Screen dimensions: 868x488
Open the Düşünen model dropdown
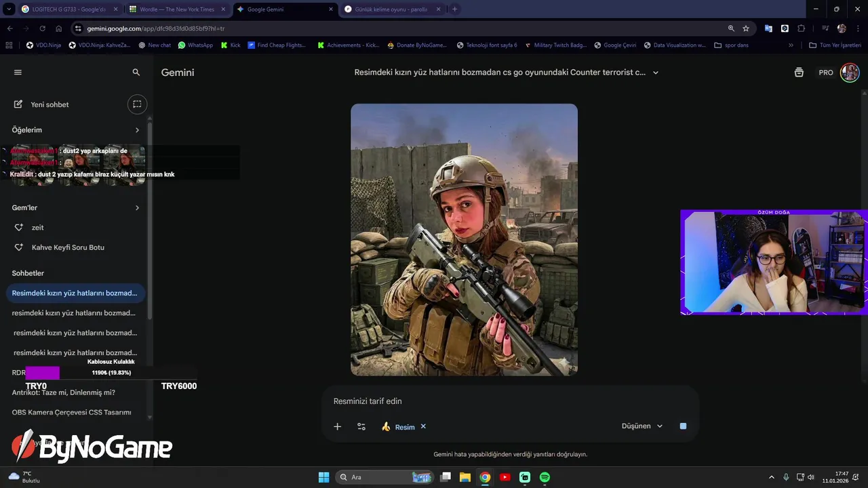[x=642, y=426]
